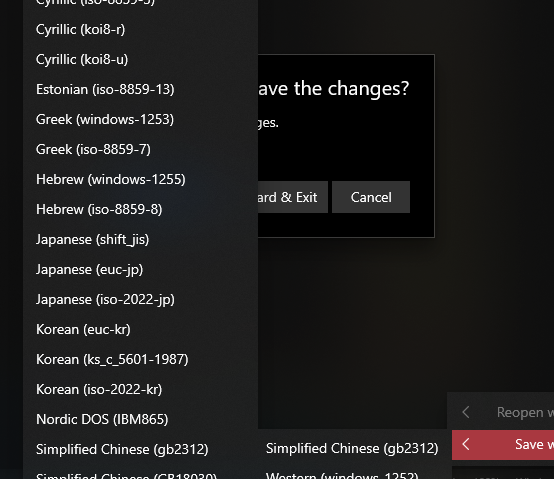Select Korean (euc-kr) encoding
This screenshot has width=554, height=479.
click(x=140, y=330)
